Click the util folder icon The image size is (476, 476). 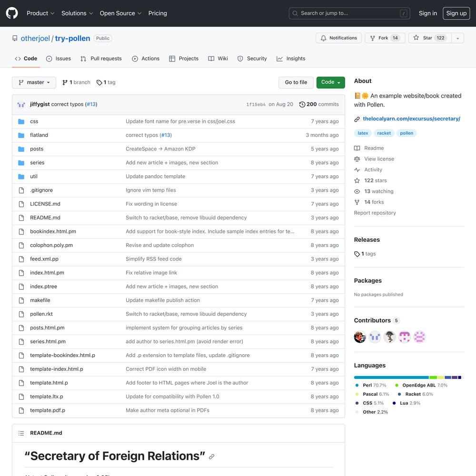(x=21, y=177)
